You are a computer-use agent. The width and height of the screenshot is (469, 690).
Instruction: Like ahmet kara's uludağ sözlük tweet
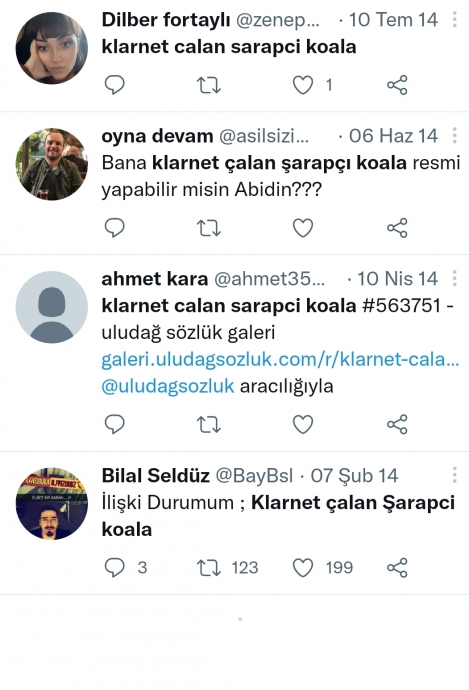303,425
